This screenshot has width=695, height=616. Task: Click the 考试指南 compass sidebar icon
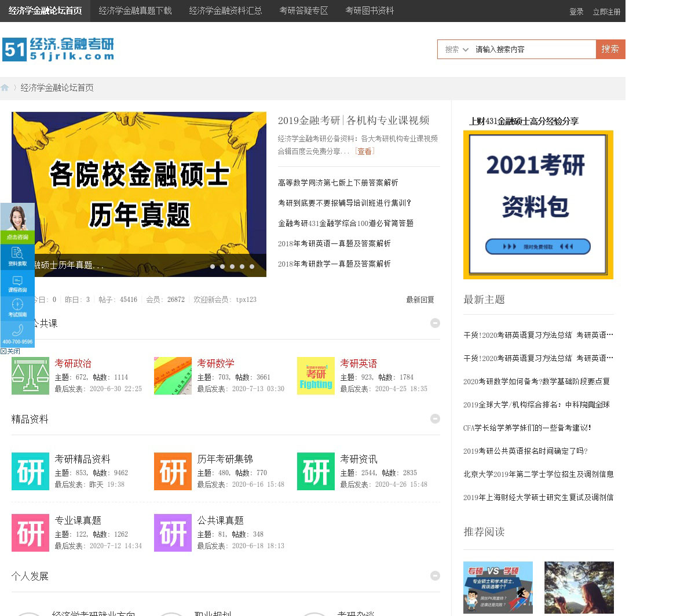17,308
